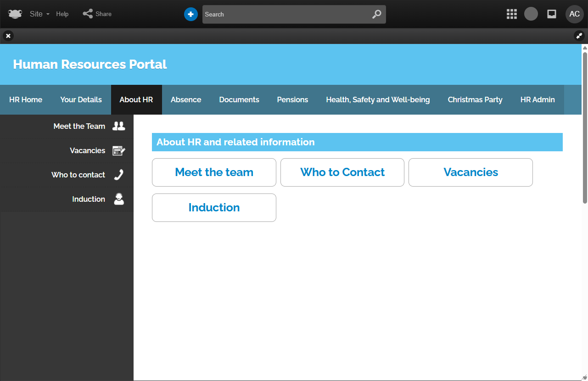Toggle fullscreen with the collapse arrows icon
Screen dimensions: 588x381
579,36
